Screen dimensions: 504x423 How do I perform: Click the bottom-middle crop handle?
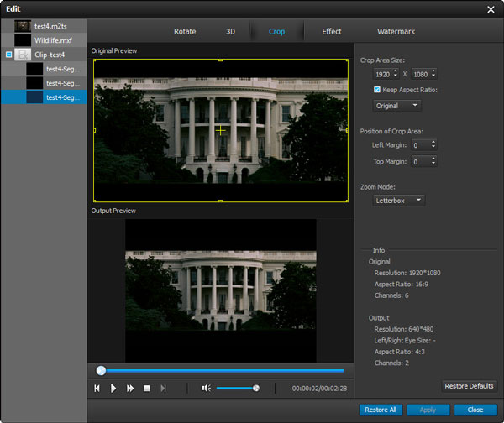click(x=220, y=201)
